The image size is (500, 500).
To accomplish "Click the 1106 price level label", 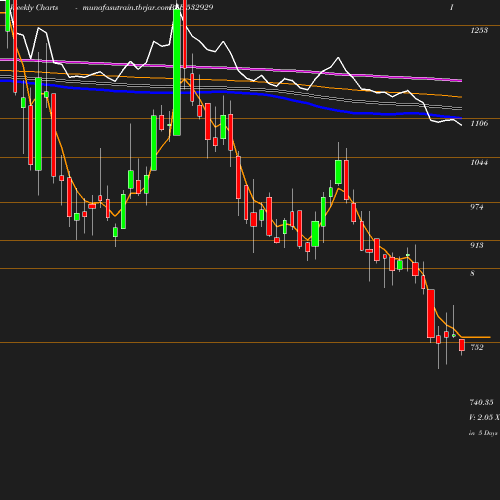I will [479, 123].
